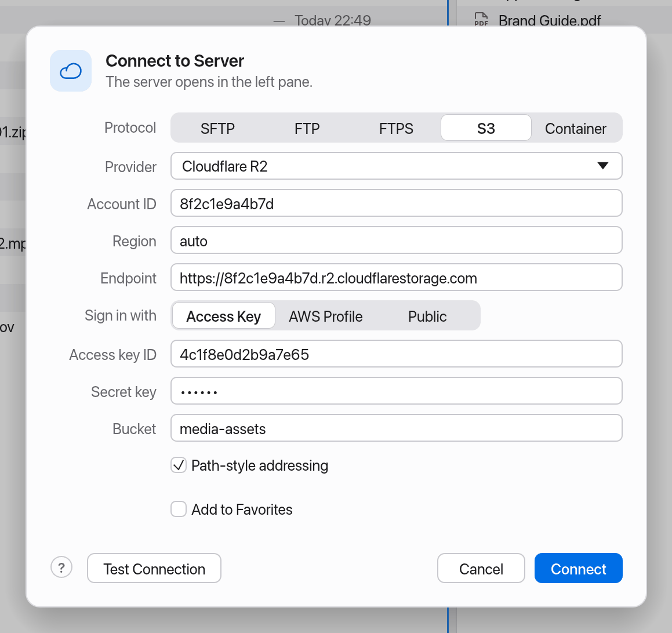Choose the S3 protocol tab
Screen dimensions: 672x633
click(486, 128)
